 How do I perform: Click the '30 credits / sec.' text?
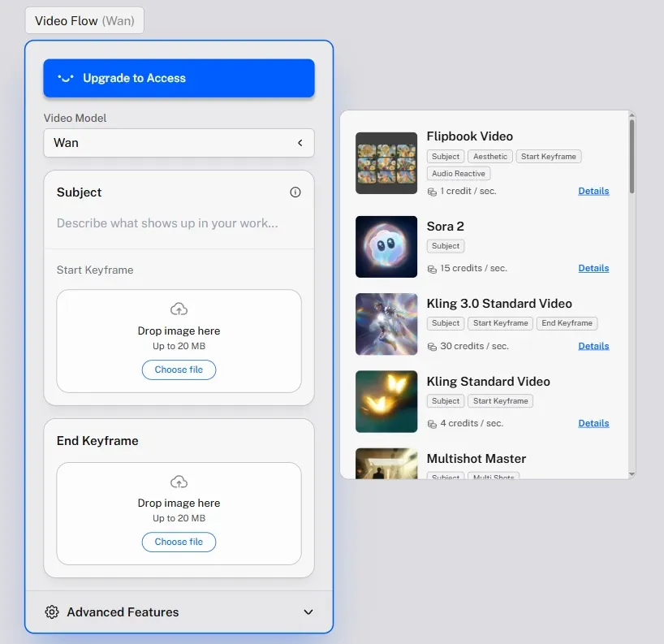tap(474, 346)
